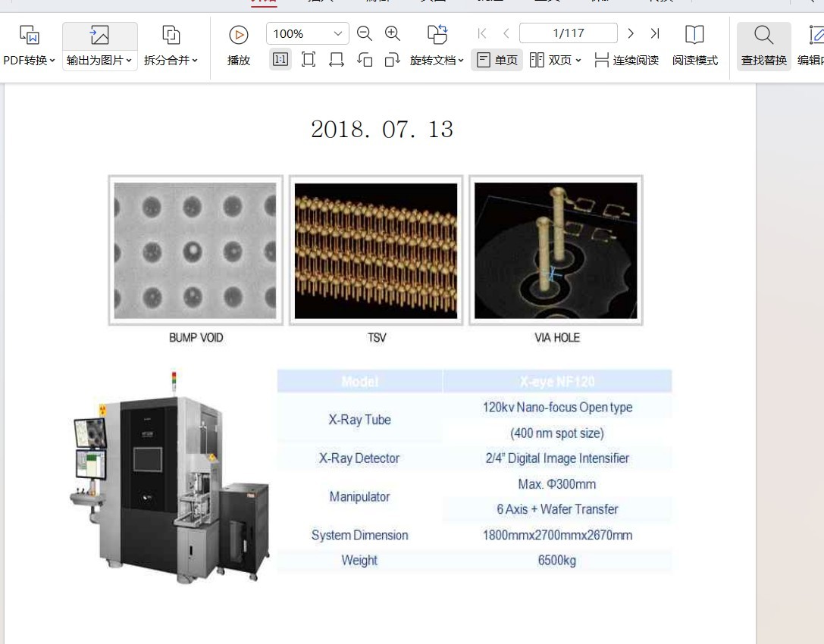Click the 输出为图片 export button
The image size is (824, 644).
[100, 46]
